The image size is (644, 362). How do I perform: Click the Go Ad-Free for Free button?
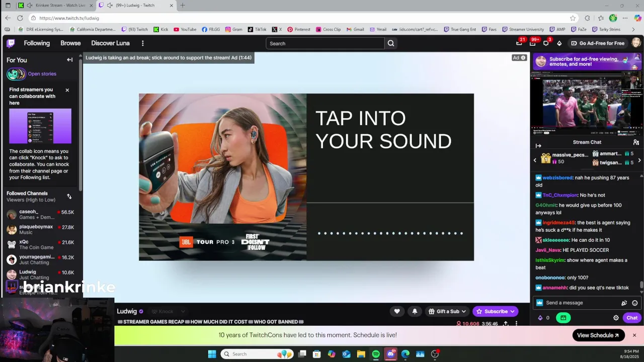(x=597, y=43)
